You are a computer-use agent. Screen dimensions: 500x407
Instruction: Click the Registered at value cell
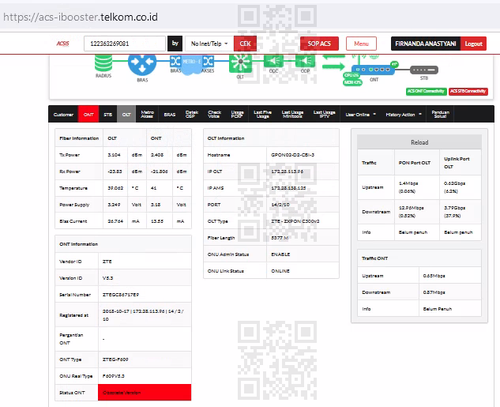coord(145,315)
